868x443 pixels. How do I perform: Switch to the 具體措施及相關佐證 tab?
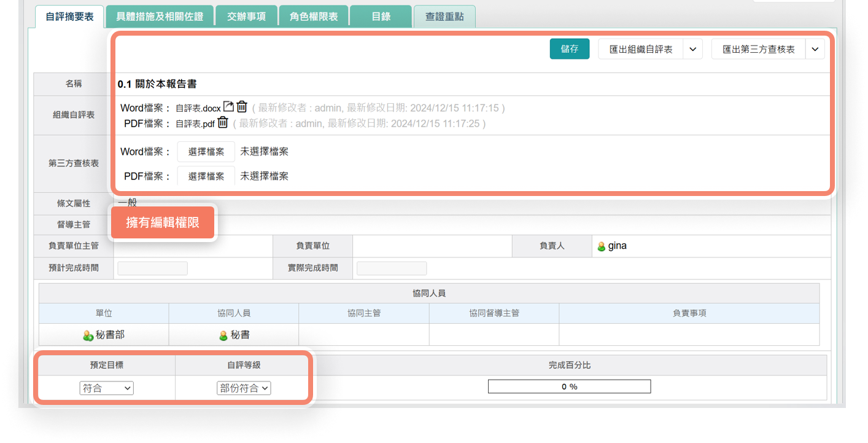click(x=160, y=17)
